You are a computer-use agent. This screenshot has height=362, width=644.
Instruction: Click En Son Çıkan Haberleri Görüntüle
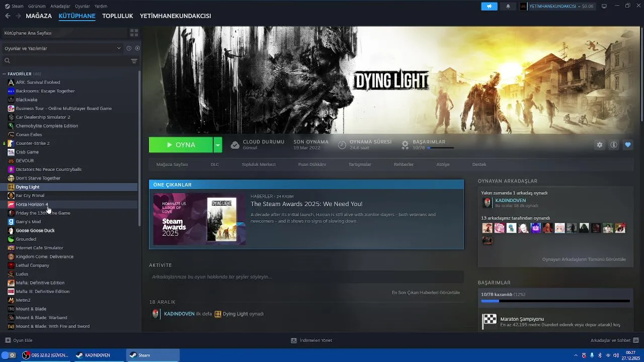426,293
